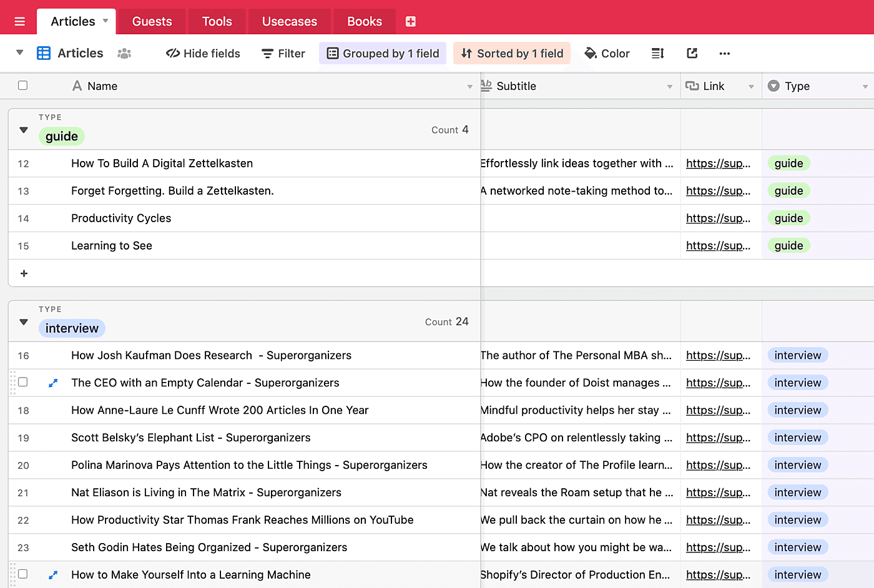Click the green guide group tag

coord(62,136)
